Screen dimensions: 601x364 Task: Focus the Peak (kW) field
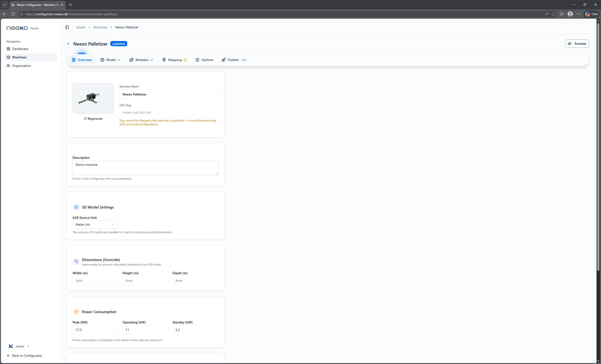(96, 330)
